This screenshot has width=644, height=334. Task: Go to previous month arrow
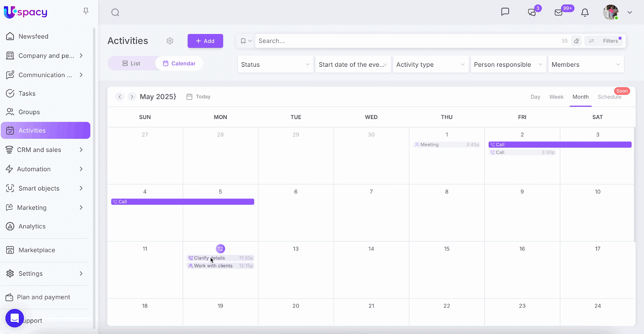[120, 97]
